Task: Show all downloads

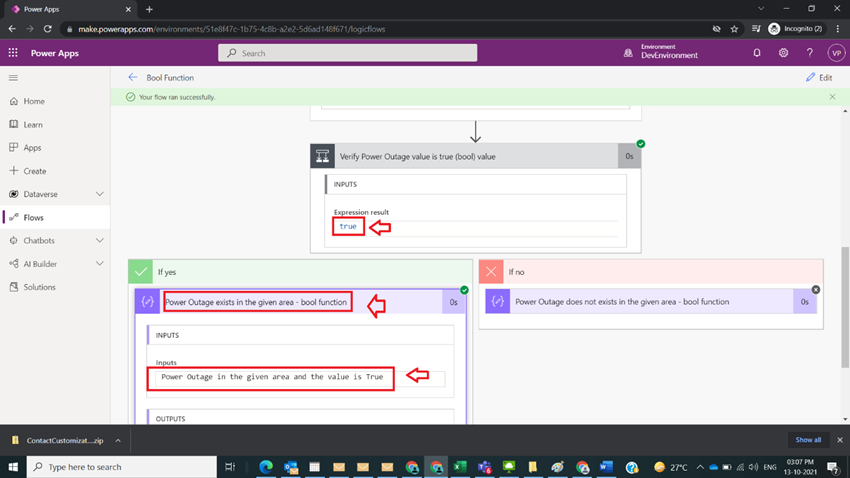Action: point(808,440)
